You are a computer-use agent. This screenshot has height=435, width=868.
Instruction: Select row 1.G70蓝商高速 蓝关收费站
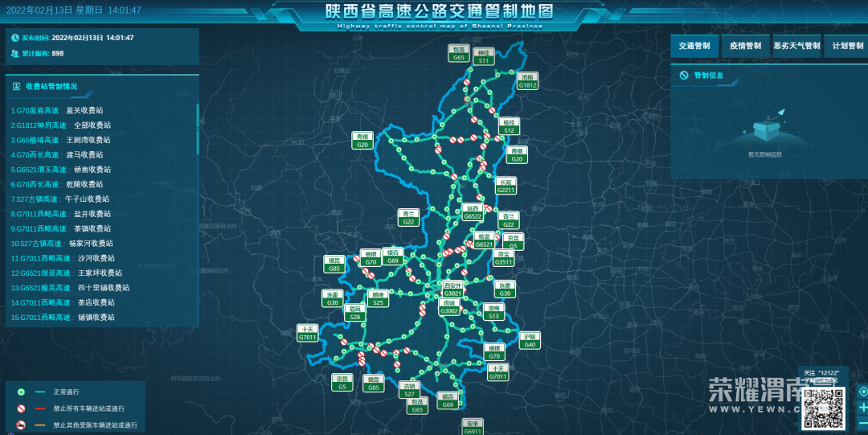pyautogui.click(x=57, y=110)
